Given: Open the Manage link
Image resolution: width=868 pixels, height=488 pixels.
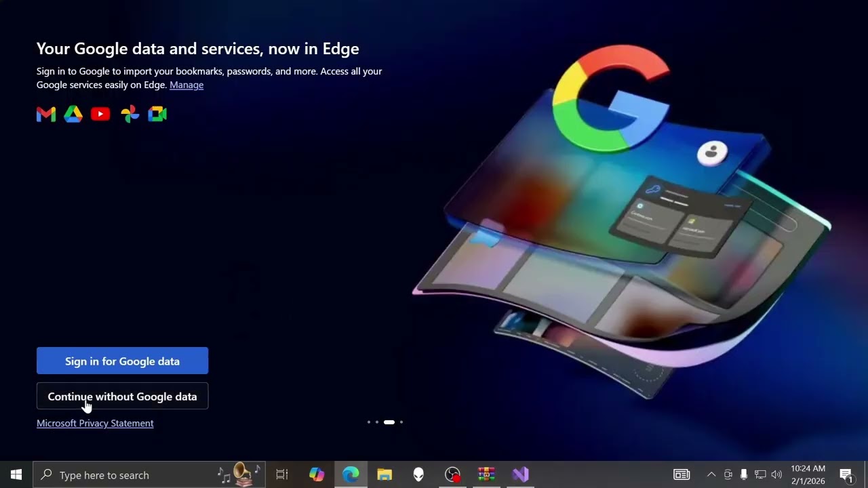Looking at the screenshot, I should [x=186, y=85].
